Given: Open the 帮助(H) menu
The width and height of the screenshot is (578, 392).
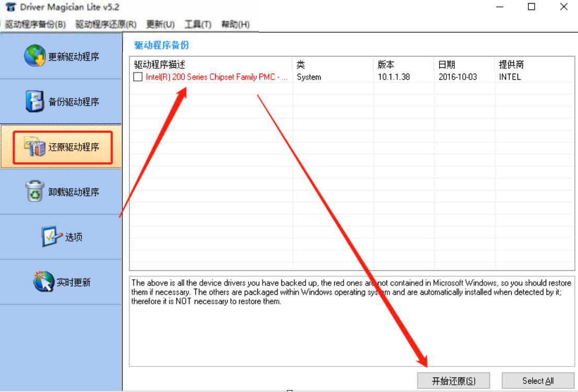Looking at the screenshot, I should coord(235,25).
